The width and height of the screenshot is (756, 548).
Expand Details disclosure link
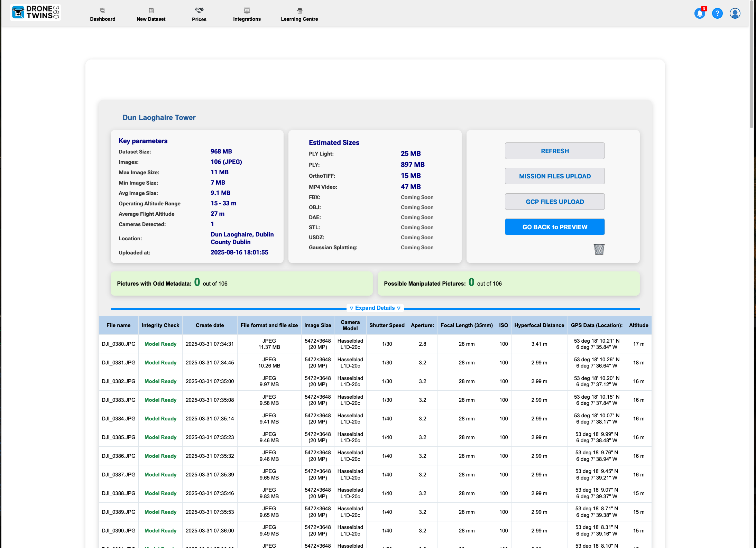pyautogui.click(x=375, y=308)
